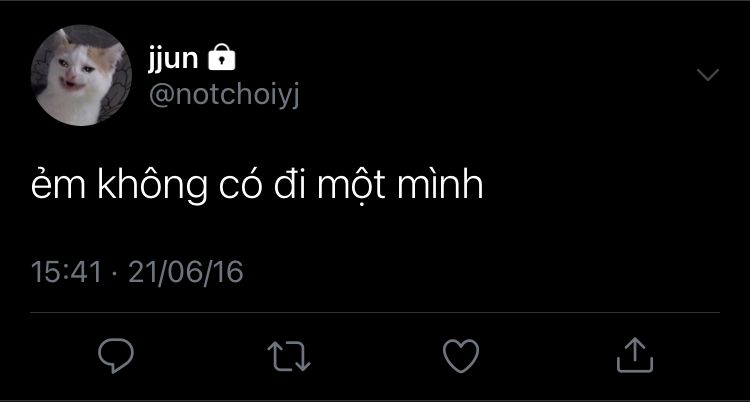This screenshot has height=402, width=750.
Task: Click the 15:41 time of the tweet
Action: tap(66, 271)
